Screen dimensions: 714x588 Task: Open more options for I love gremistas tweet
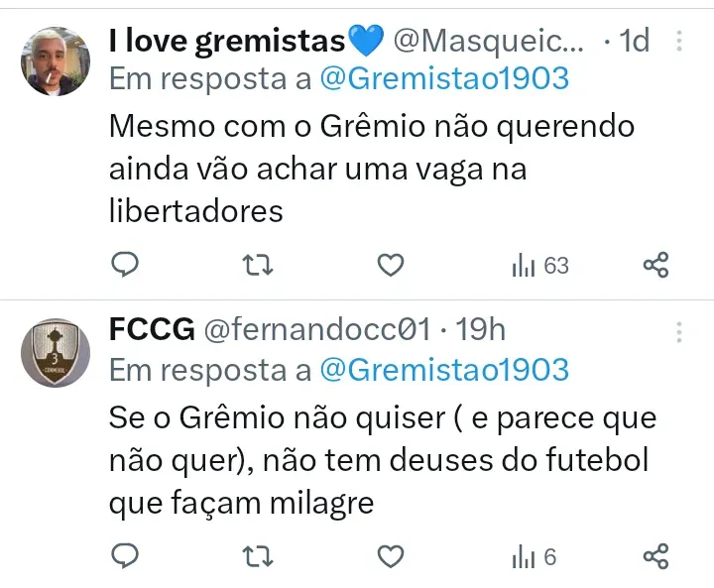679,42
